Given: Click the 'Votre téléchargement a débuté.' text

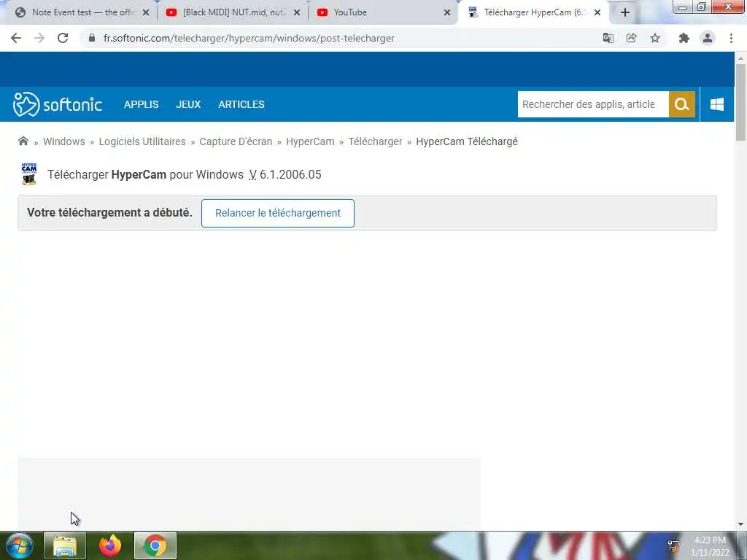Looking at the screenshot, I should [109, 212].
